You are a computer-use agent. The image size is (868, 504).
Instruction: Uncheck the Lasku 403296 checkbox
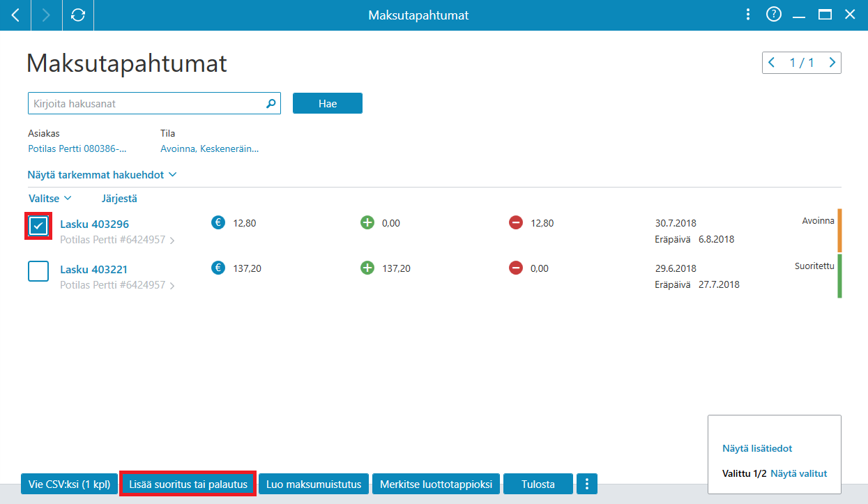point(38,226)
